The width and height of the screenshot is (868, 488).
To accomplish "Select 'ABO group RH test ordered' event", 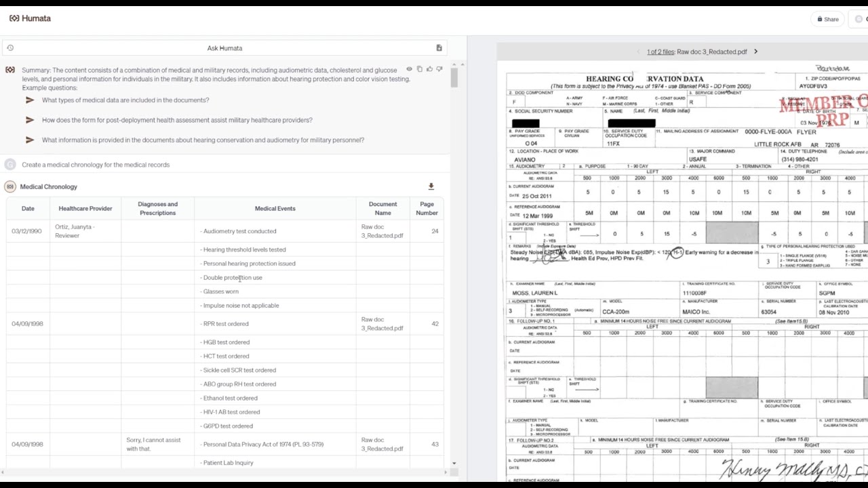I will click(238, 384).
